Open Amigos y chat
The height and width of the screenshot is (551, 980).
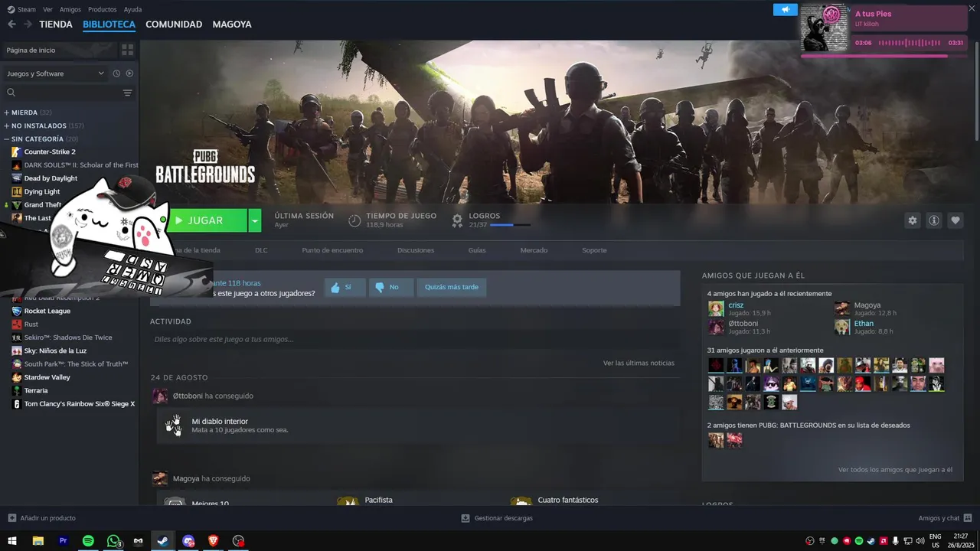pos(945,518)
